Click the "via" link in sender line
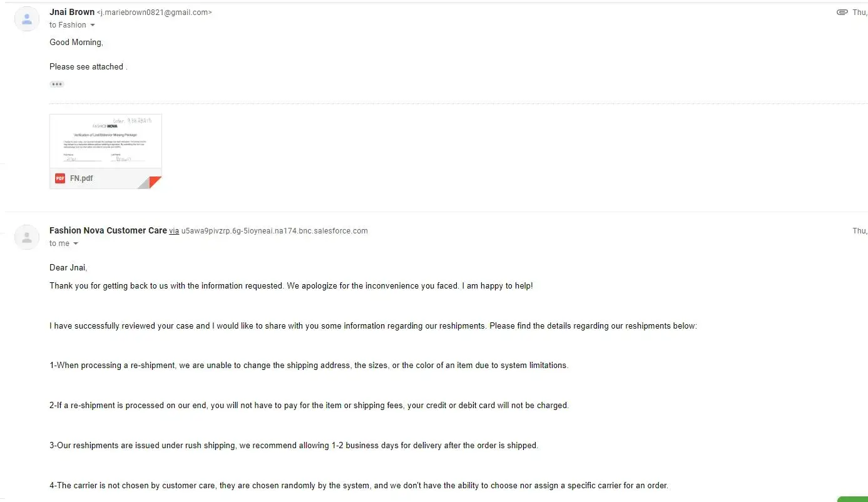This screenshot has width=868, height=502. tap(174, 231)
